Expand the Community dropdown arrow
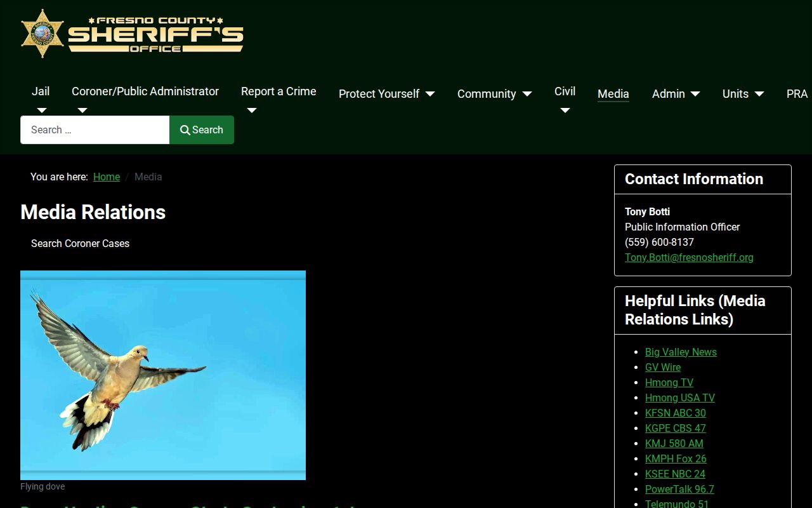812x508 pixels. click(527, 94)
